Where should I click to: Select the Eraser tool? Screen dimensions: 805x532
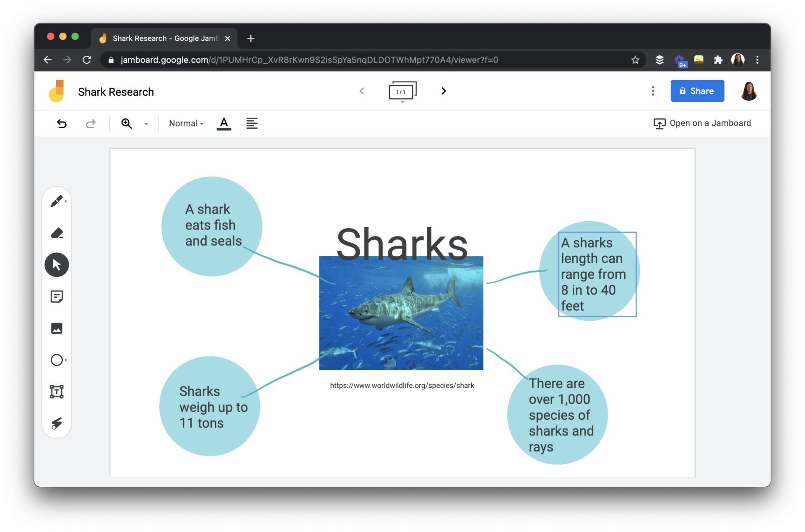(x=57, y=233)
